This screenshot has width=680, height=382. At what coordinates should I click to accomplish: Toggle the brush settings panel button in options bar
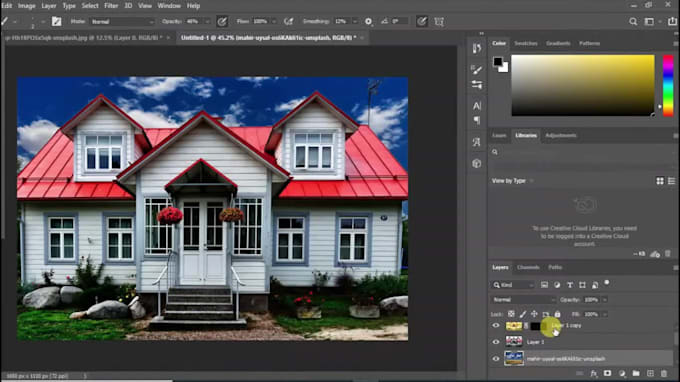click(x=56, y=21)
